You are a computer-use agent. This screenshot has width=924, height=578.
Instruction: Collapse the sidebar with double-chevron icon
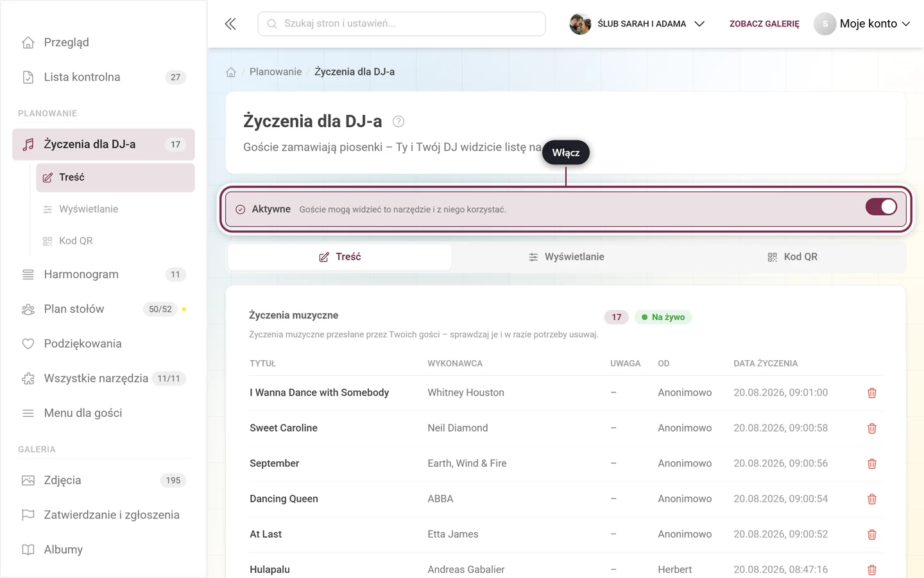tap(230, 24)
